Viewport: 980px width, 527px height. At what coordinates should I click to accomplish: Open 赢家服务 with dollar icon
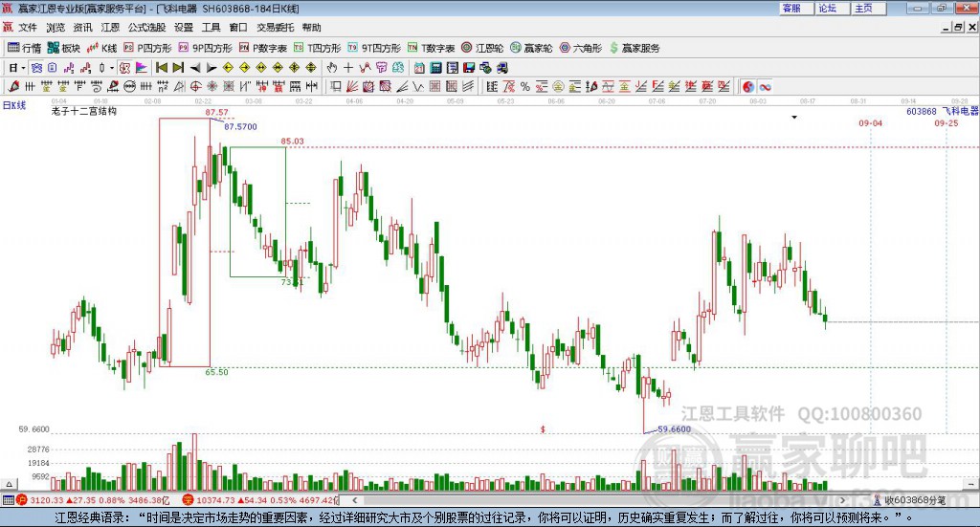635,48
